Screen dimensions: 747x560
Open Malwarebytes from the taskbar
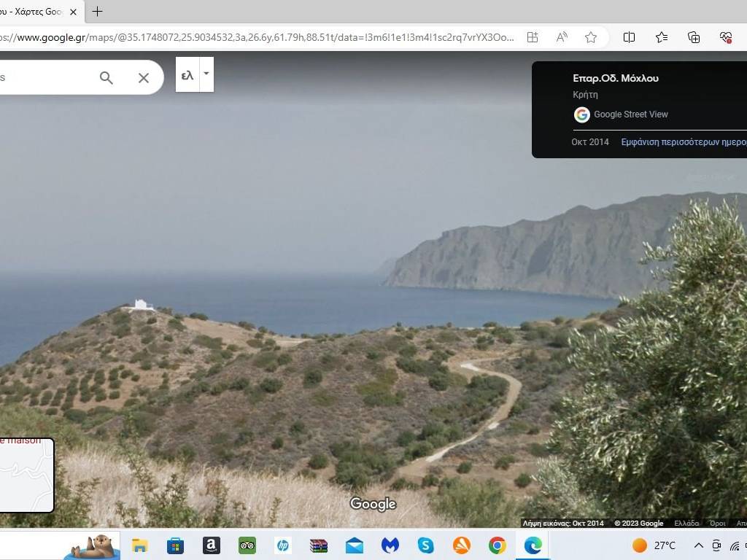[390, 545]
